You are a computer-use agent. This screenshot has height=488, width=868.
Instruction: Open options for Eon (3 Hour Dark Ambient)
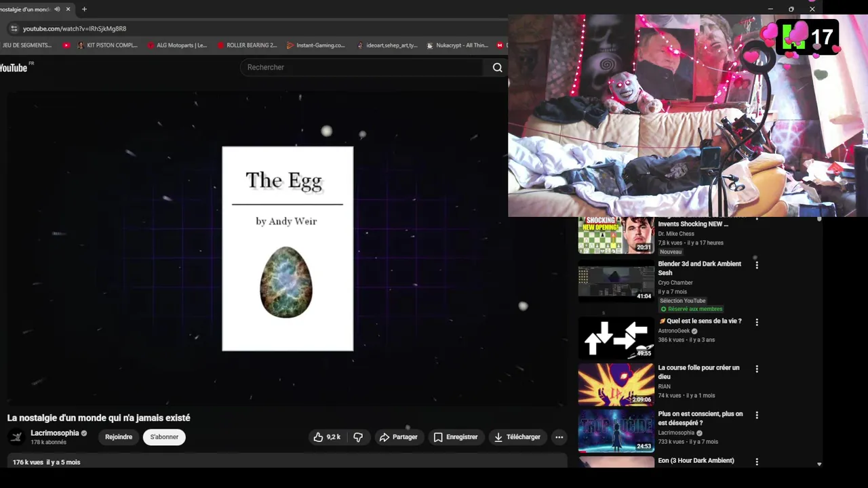point(757,462)
